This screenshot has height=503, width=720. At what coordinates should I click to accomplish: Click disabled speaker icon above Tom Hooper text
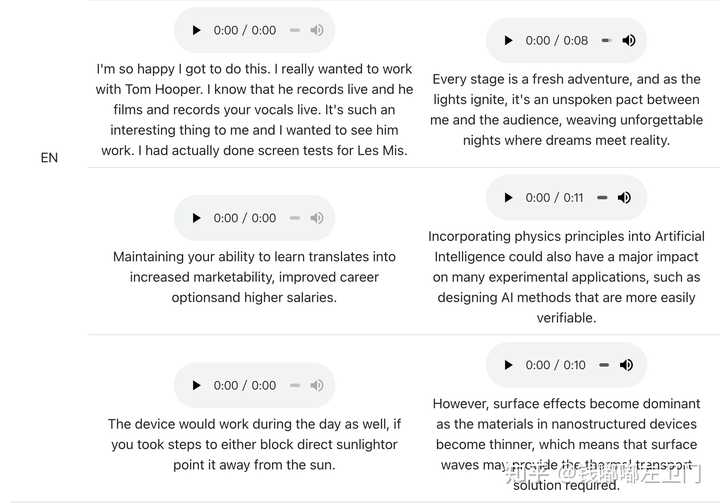point(317,30)
